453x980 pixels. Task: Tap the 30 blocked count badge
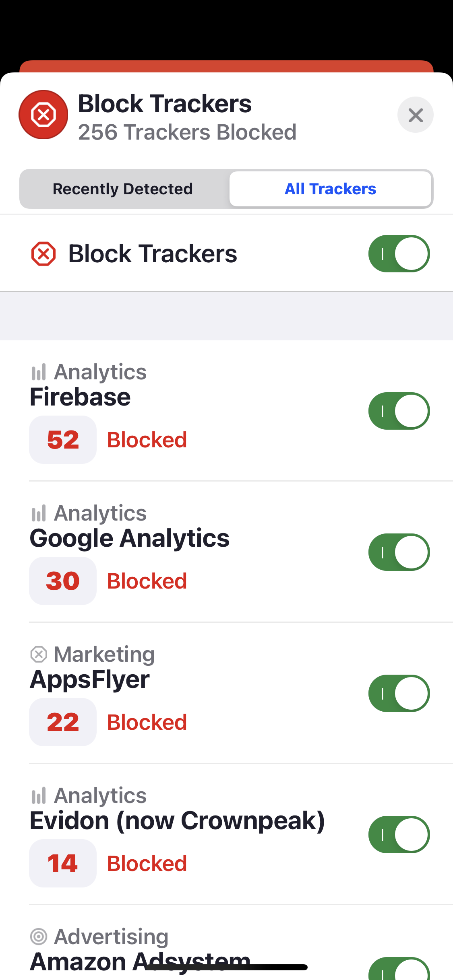63,581
